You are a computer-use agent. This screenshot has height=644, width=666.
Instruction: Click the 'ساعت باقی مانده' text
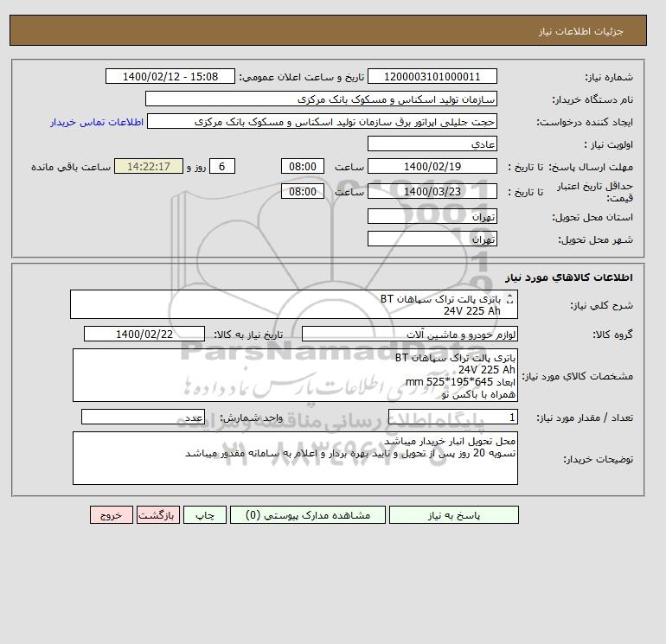[71, 167]
